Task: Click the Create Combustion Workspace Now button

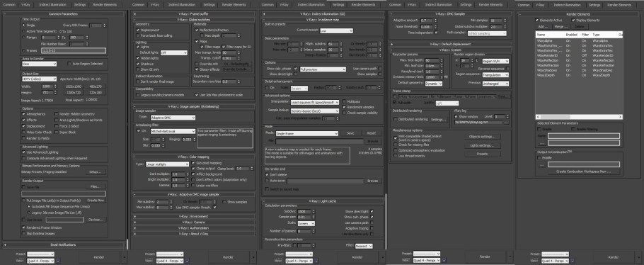Action: (x=583, y=171)
